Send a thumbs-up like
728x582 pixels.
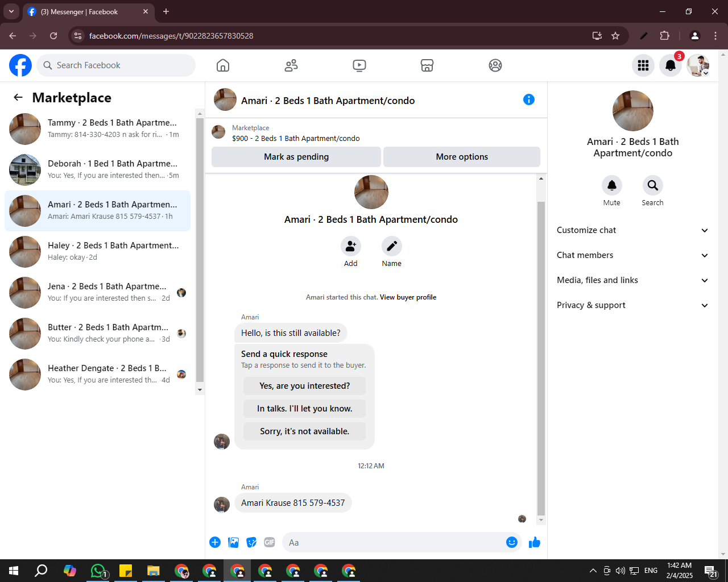coord(535,542)
